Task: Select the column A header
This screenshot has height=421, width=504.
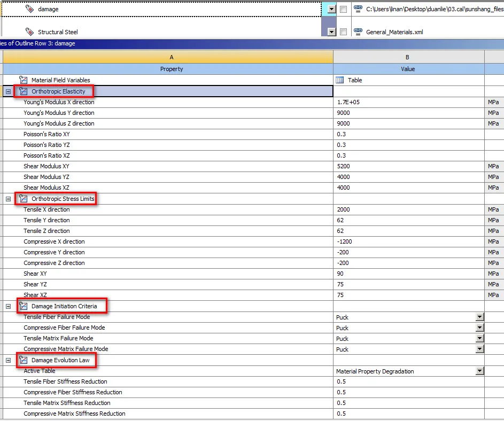Action: point(171,57)
